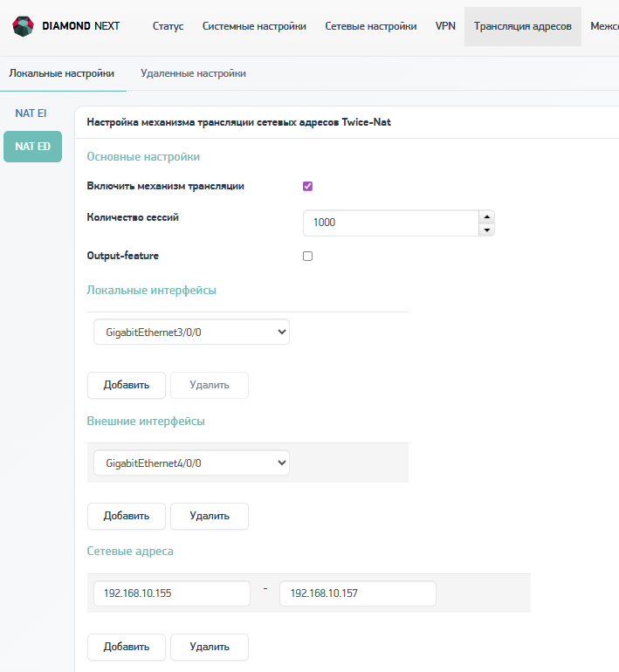
Task: Select Трансляция адресов menu item
Action: (523, 26)
